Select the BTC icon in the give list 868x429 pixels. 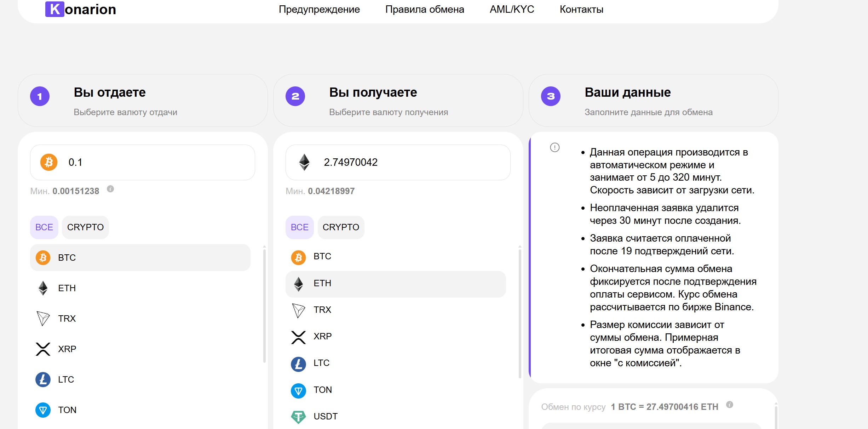coord(43,258)
